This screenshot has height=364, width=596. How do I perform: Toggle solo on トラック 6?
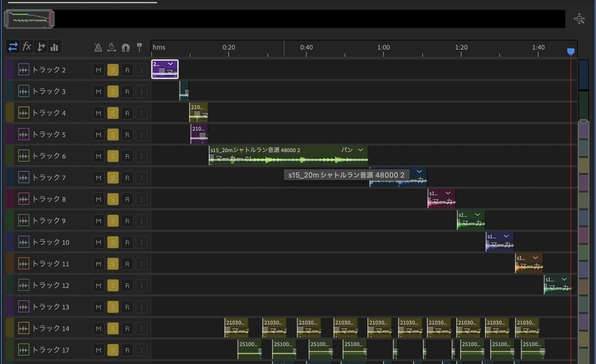click(113, 156)
